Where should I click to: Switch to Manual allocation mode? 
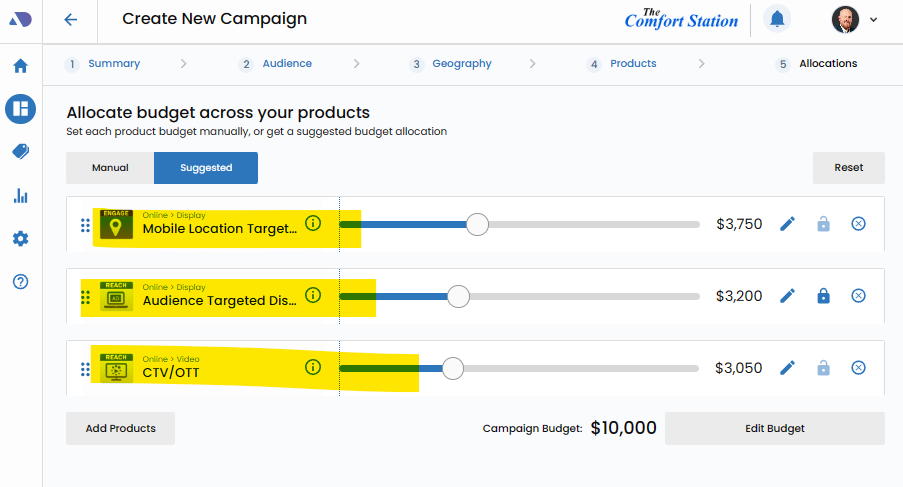click(x=110, y=168)
